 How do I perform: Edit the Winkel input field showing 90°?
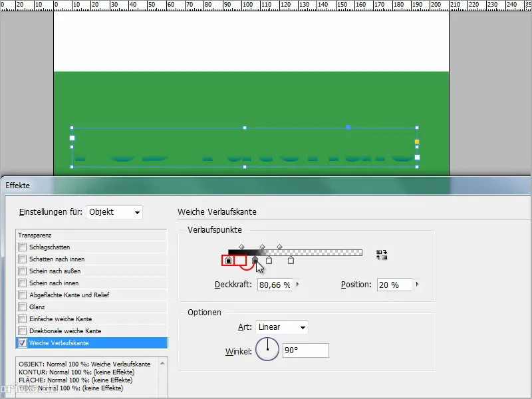coord(305,351)
